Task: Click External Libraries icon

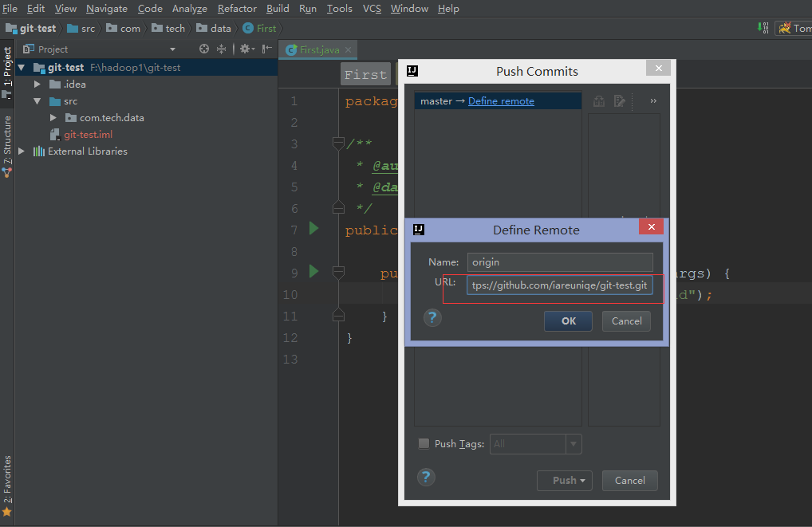Action: tap(39, 151)
